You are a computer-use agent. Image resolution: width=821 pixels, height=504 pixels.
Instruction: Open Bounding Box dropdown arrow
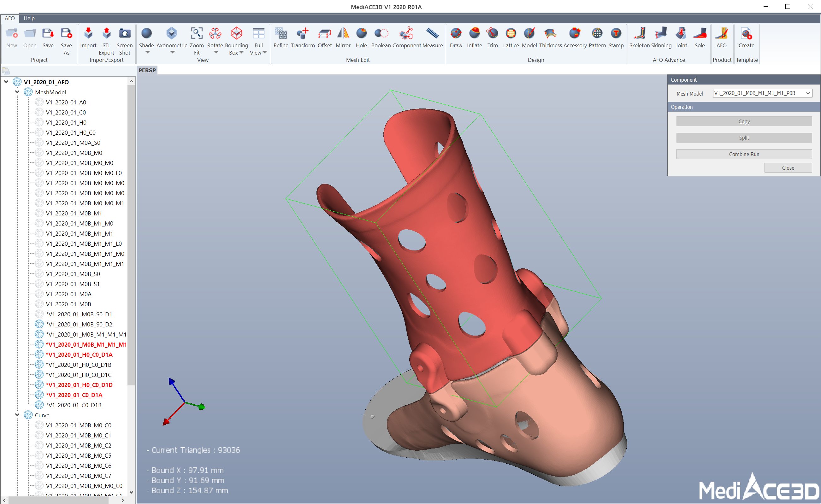[x=241, y=52]
